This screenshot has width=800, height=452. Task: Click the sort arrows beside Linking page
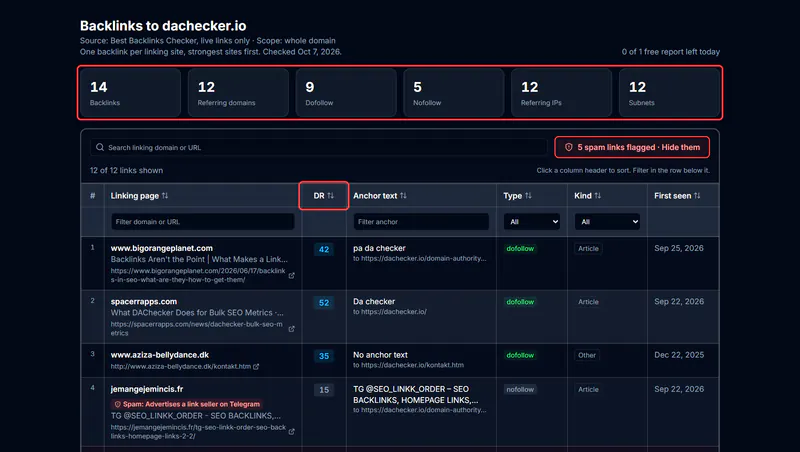tap(165, 195)
